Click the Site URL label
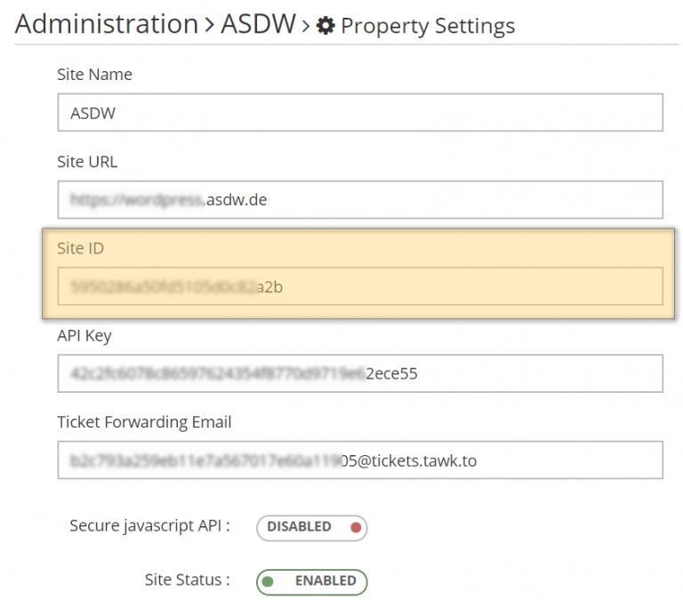 (87, 162)
